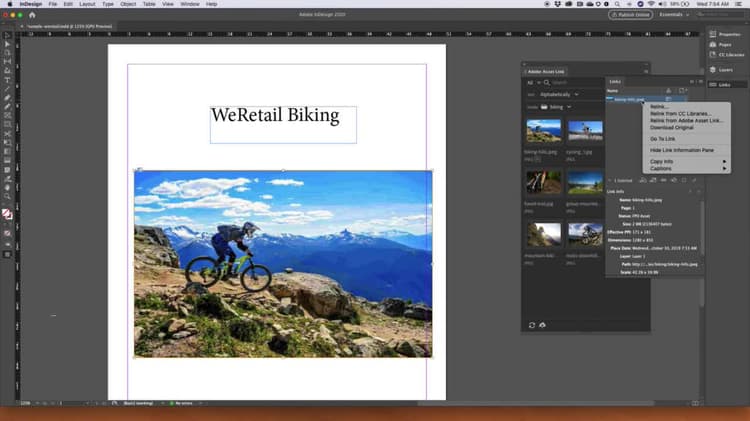The image size is (750, 421).
Task: Open the Alphabetically sort dropdown
Action: 559,95
